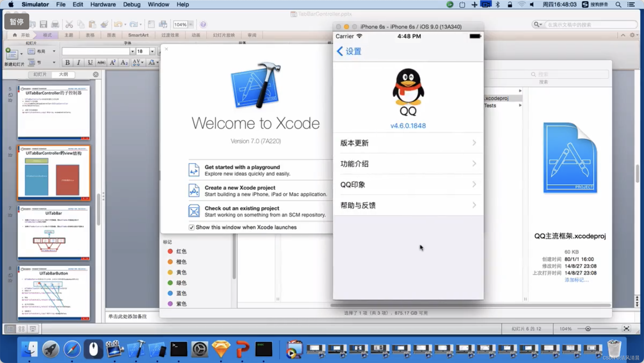
Task: Click the Paste clipboard icon
Action: (92, 24)
